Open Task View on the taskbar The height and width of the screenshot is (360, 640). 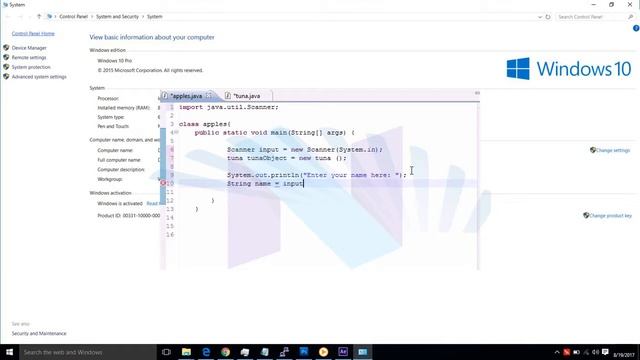click(166, 352)
